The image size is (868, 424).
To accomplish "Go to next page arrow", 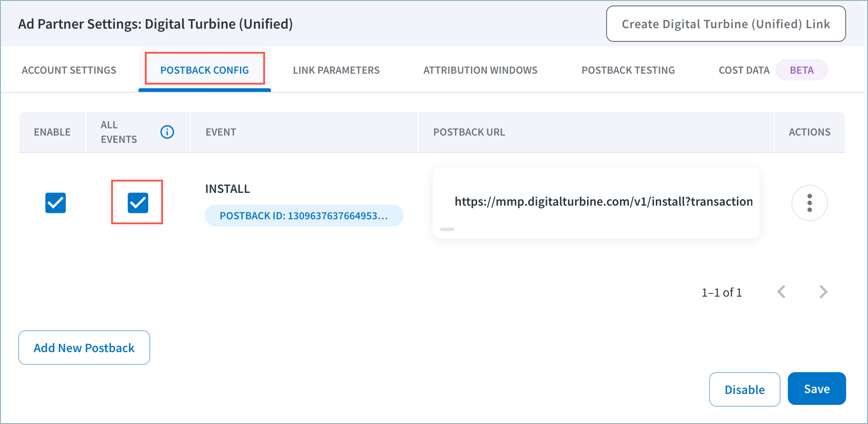I will click(823, 292).
